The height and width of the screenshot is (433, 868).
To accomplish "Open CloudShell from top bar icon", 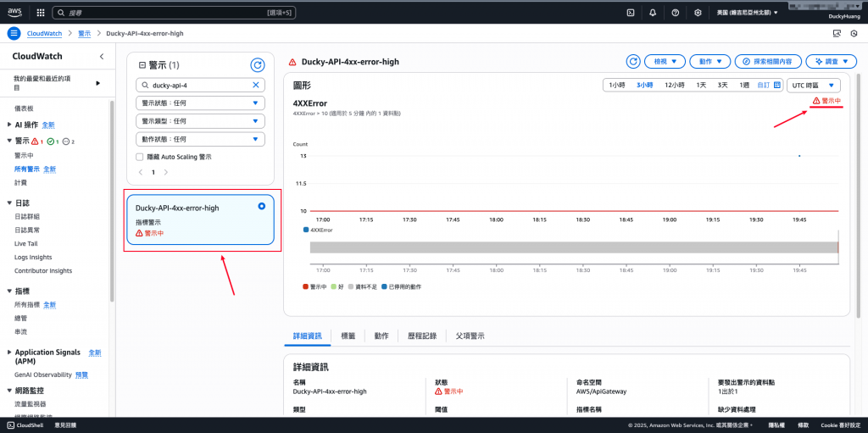I will (x=630, y=12).
